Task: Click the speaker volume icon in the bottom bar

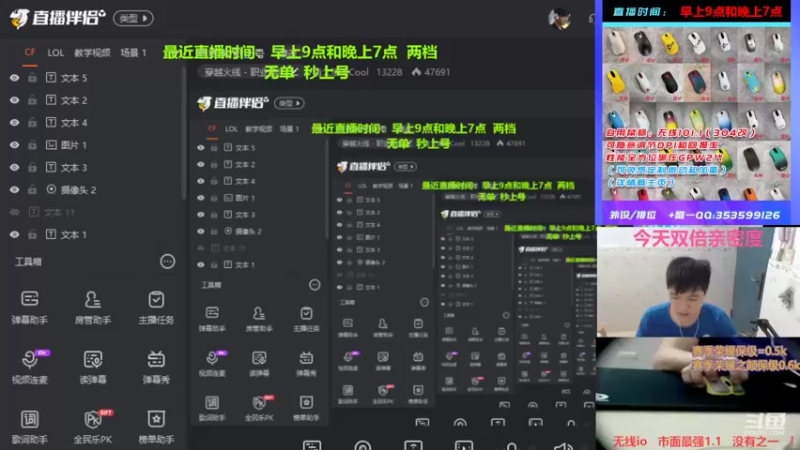Action: (563, 447)
